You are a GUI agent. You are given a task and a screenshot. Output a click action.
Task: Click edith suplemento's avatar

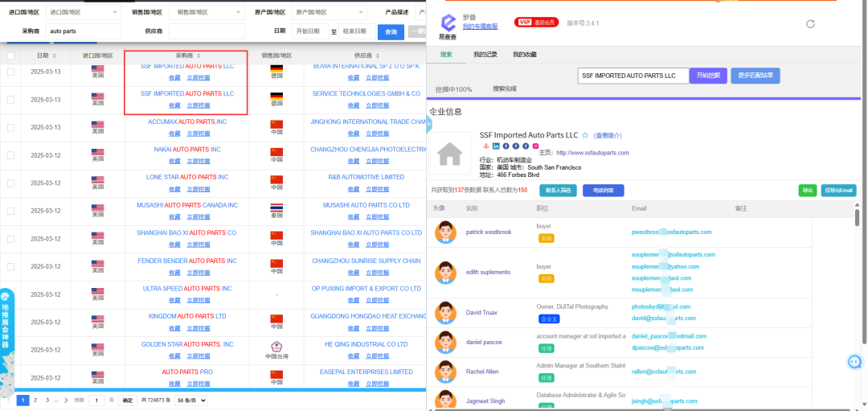pos(445,272)
